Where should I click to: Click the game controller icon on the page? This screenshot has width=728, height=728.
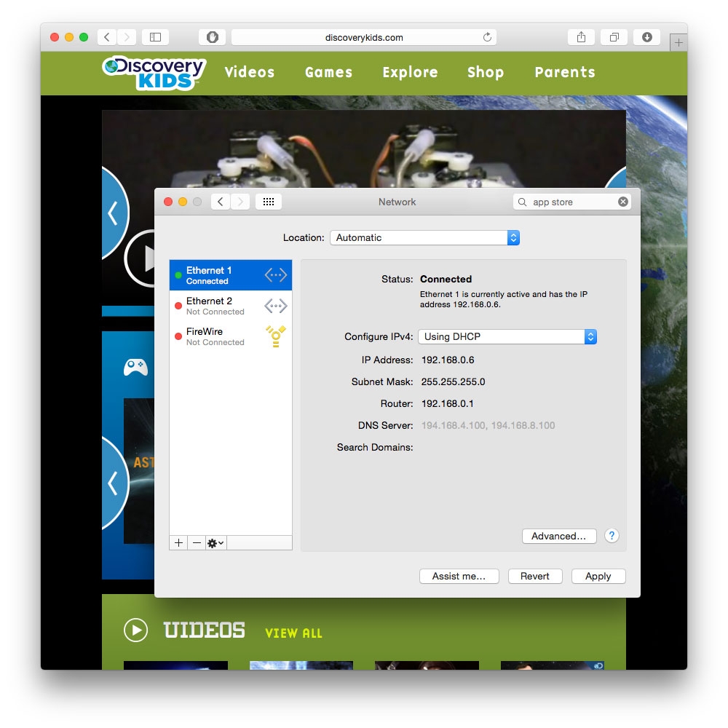135,366
